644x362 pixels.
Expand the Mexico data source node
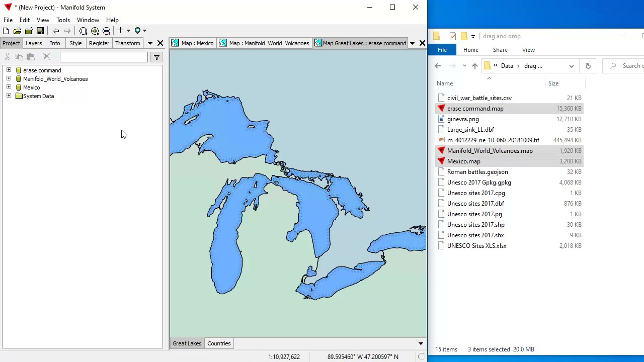(x=9, y=87)
